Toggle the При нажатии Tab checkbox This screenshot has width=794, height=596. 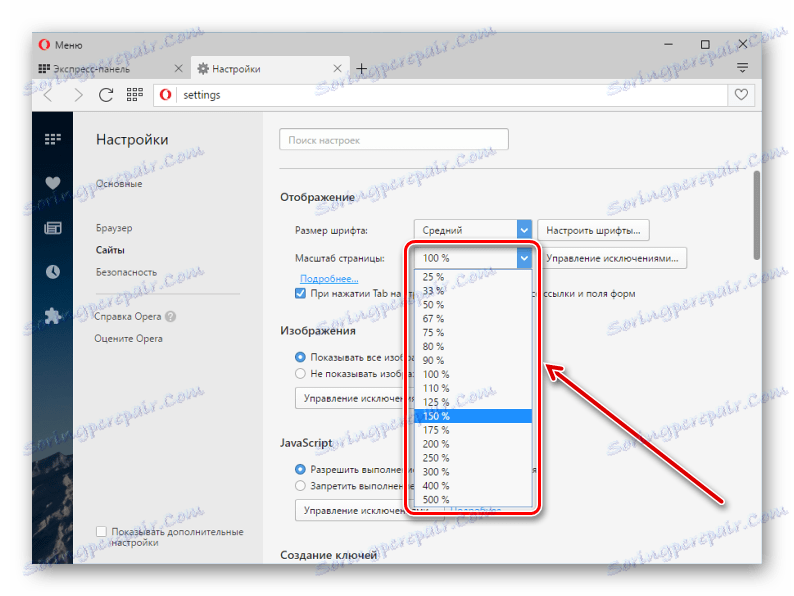pyautogui.click(x=300, y=293)
